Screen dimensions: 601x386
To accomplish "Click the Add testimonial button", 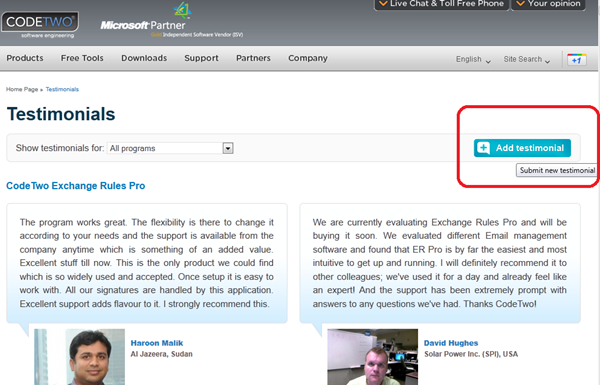I will click(x=522, y=148).
